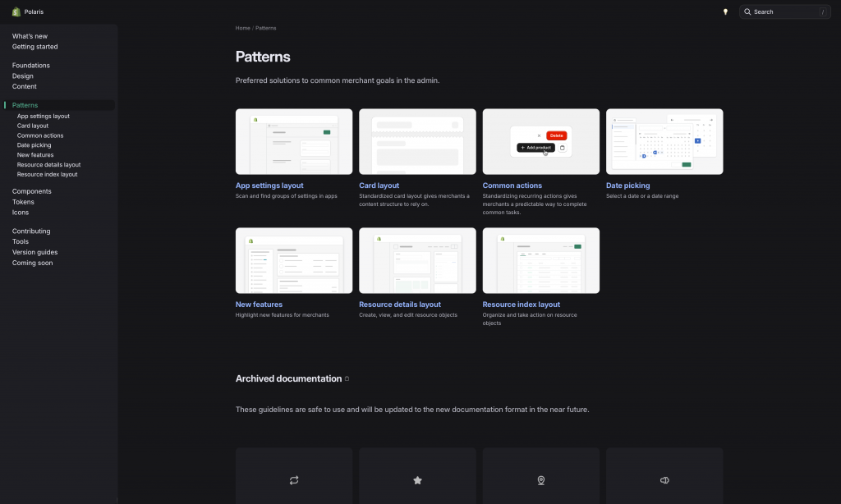Screen dimensions: 841x504
Task: Open Version guides page
Action: [x=34, y=252]
